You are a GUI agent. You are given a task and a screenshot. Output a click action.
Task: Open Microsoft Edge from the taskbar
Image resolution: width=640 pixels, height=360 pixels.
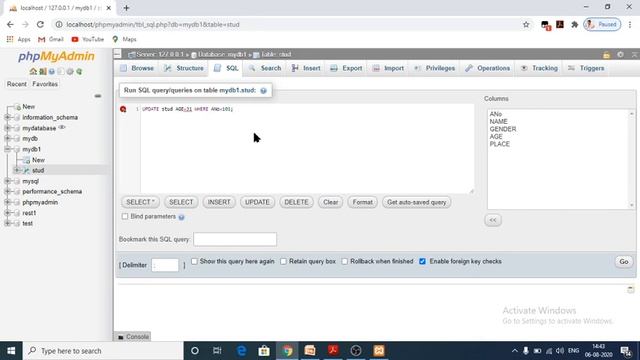tap(242, 351)
